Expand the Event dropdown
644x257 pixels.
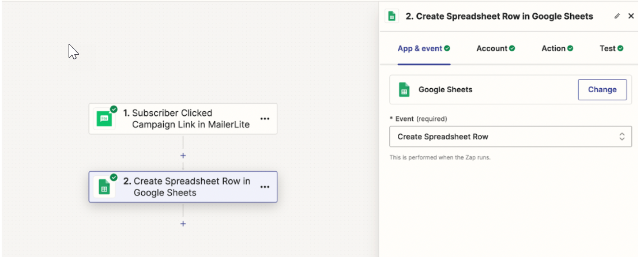510,137
